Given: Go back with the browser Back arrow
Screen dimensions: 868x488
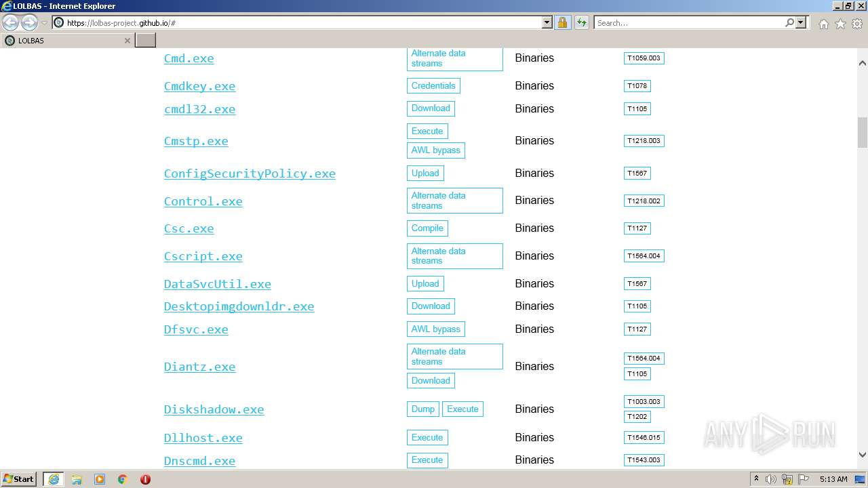Looking at the screenshot, I should (x=11, y=23).
